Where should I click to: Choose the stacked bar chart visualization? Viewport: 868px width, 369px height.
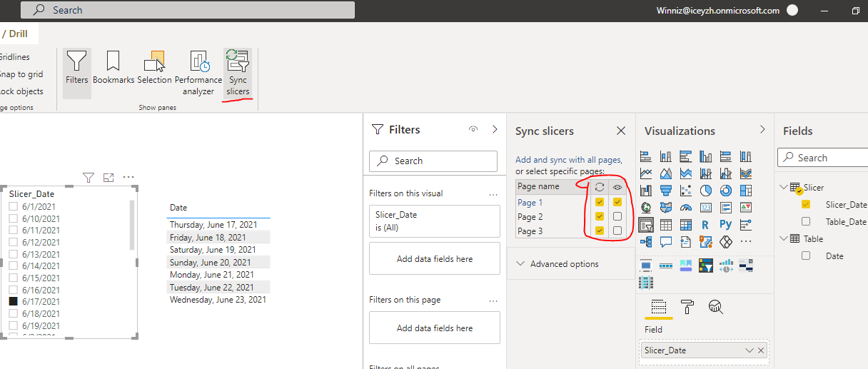(646, 156)
